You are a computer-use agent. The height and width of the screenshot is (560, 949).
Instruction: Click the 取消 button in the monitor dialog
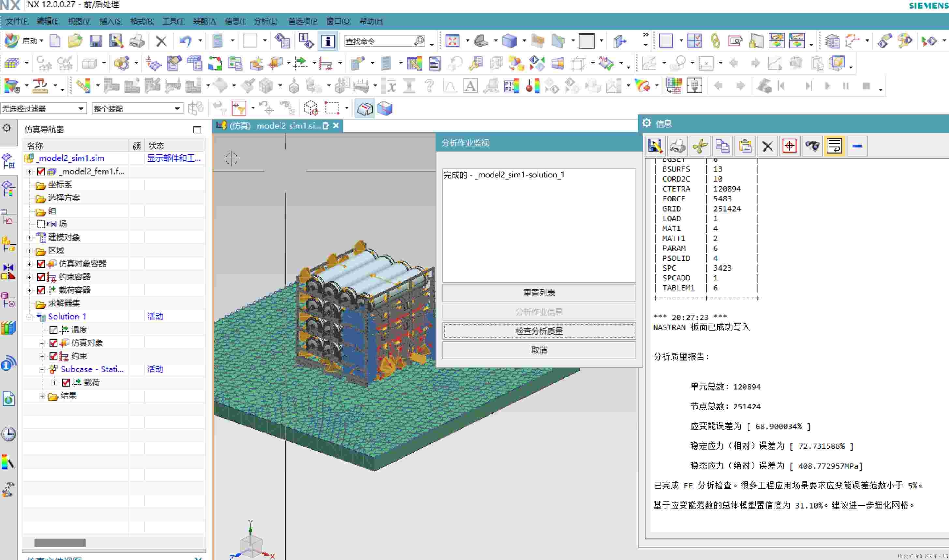click(x=539, y=350)
